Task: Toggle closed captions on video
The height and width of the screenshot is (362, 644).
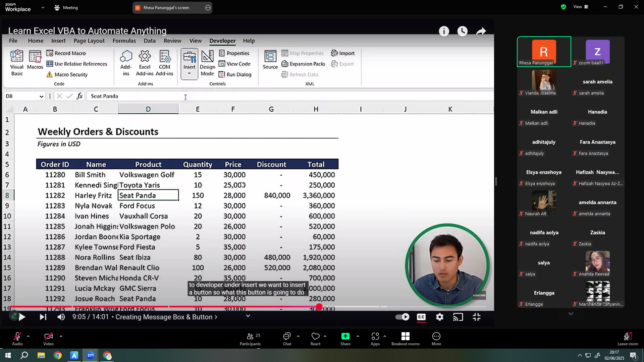Action: [421, 317]
